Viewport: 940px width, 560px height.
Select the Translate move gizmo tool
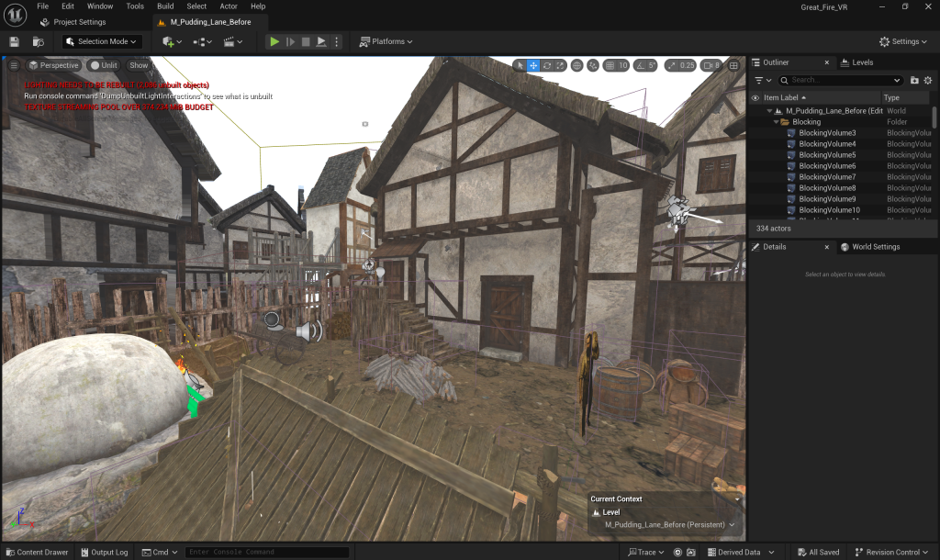[533, 65]
